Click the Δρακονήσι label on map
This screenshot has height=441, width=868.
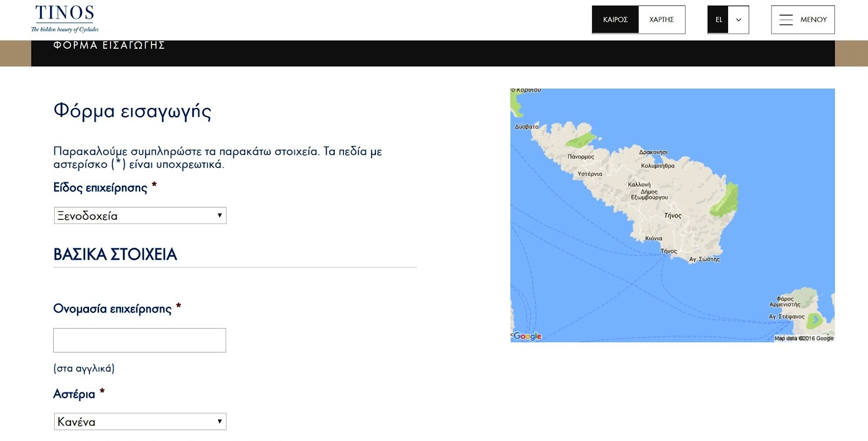pos(653,153)
